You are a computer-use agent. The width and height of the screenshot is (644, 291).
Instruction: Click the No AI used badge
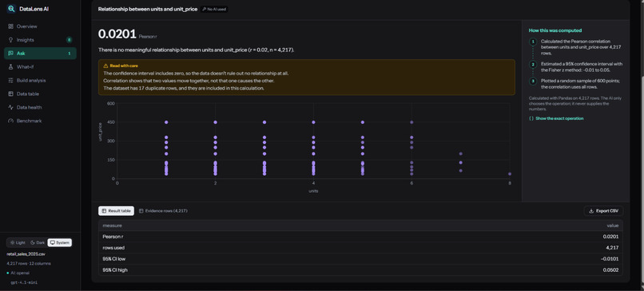(214, 9)
